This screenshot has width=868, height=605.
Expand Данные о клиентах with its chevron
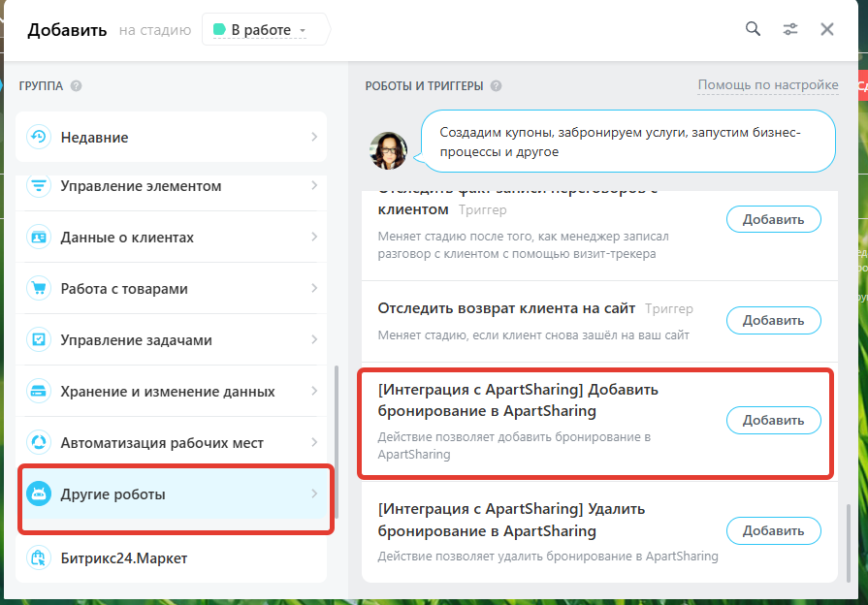pos(314,237)
